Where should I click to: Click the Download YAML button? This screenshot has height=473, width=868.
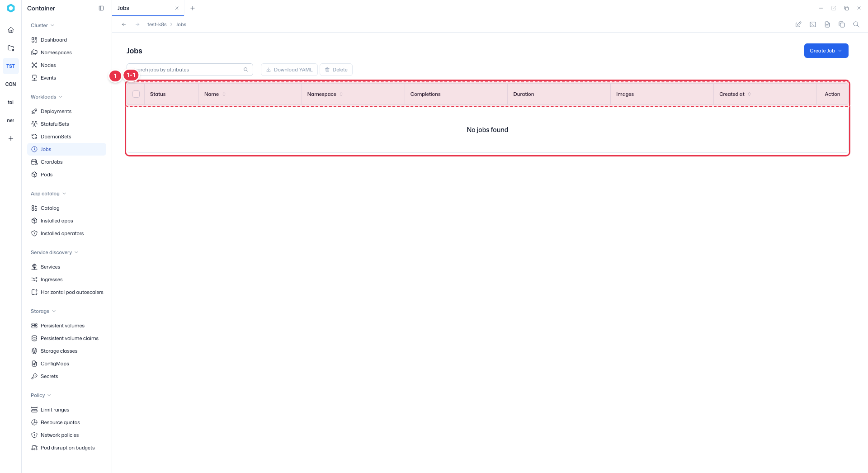point(289,70)
